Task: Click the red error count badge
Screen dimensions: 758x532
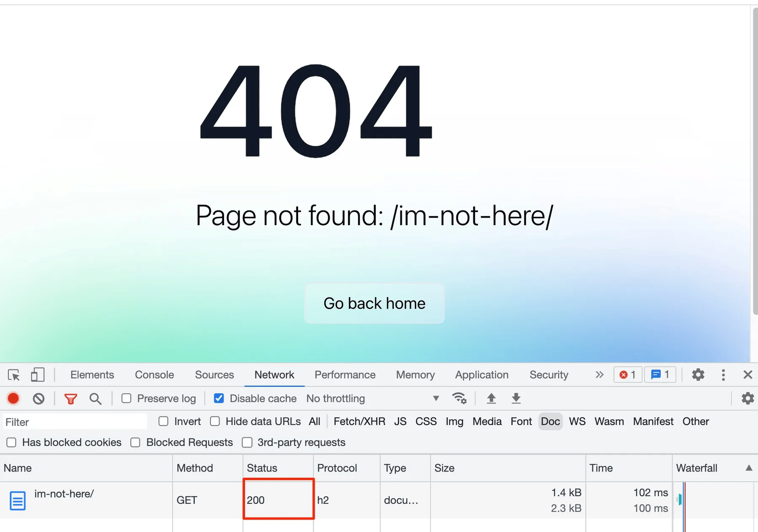Action: point(627,375)
